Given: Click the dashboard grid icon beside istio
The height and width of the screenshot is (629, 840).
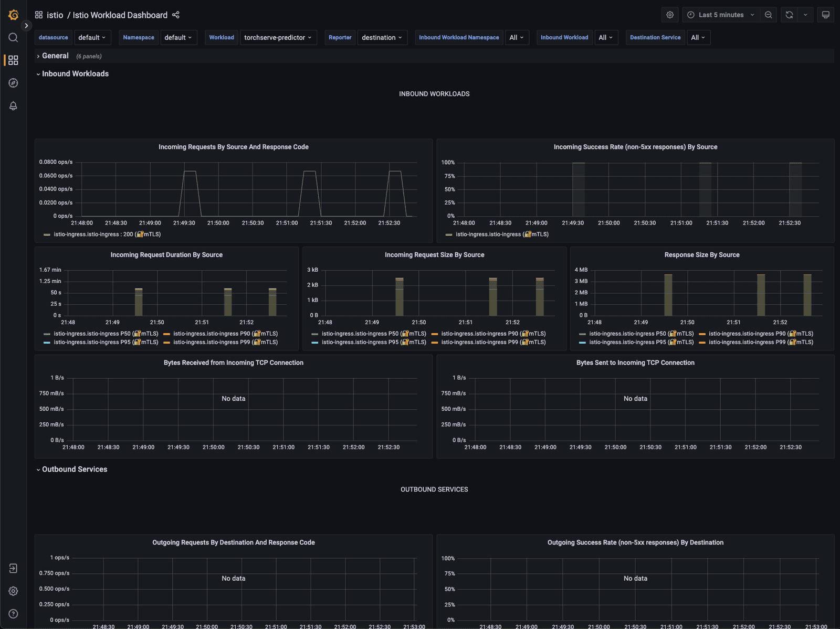Looking at the screenshot, I should pyautogui.click(x=39, y=15).
